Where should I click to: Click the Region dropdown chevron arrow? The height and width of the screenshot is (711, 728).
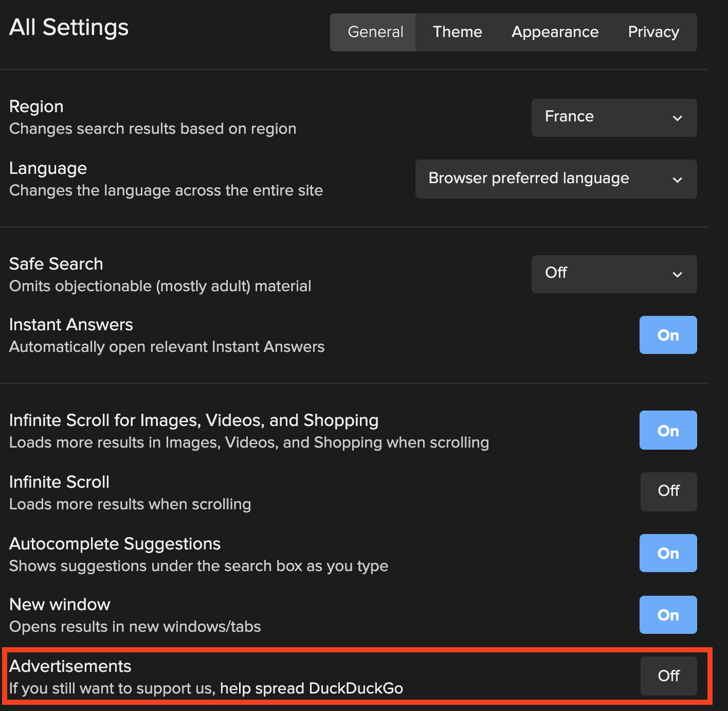(677, 118)
